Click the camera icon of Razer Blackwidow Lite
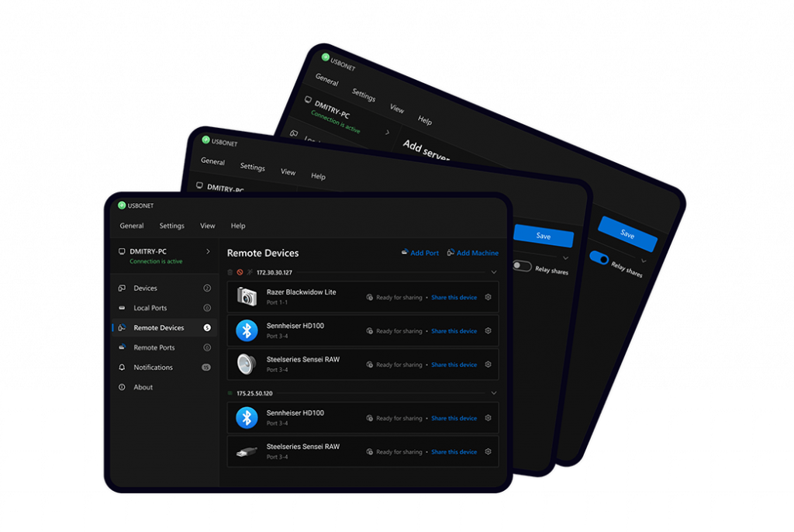This screenshot has height=532, width=794. (247, 297)
